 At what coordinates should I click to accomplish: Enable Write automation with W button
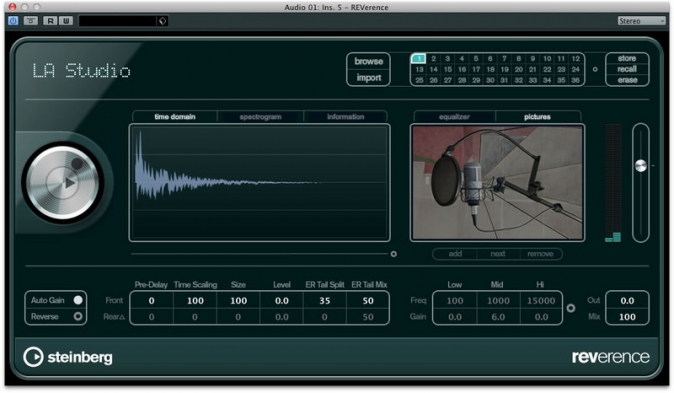point(66,21)
